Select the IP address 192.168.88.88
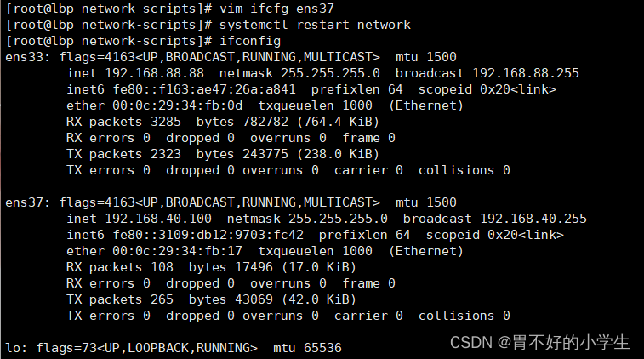Image resolution: width=644 pixels, height=359 pixels. click(x=150, y=73)
